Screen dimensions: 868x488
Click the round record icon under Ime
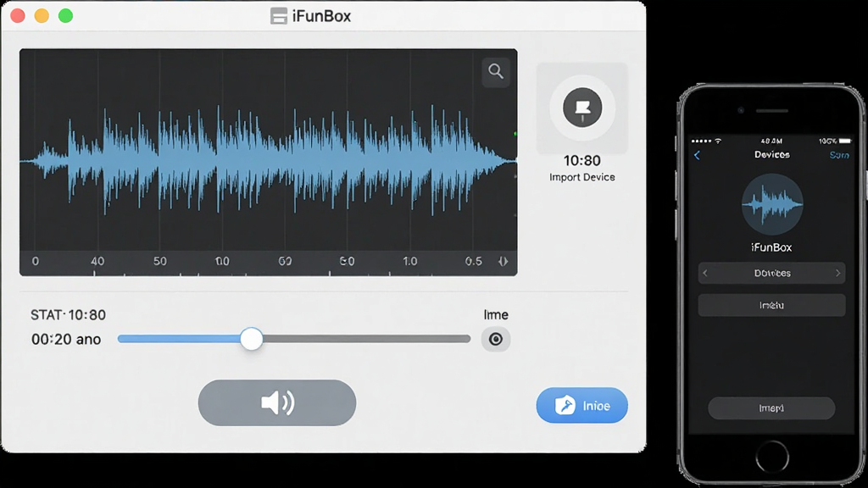pyautogui.click(x=495, y=339)
